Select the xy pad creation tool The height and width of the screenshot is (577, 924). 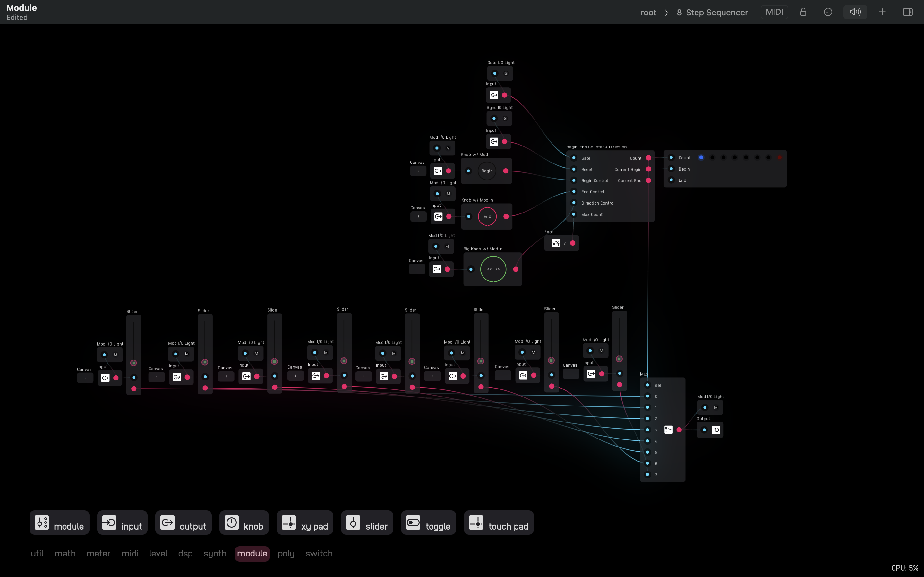(x=304, y=523)
